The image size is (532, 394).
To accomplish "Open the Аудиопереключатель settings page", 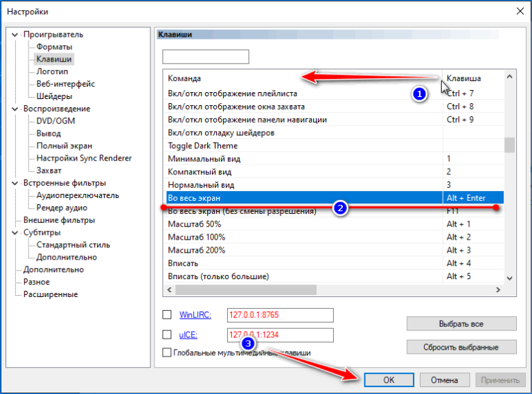I will tap(78, 195).
